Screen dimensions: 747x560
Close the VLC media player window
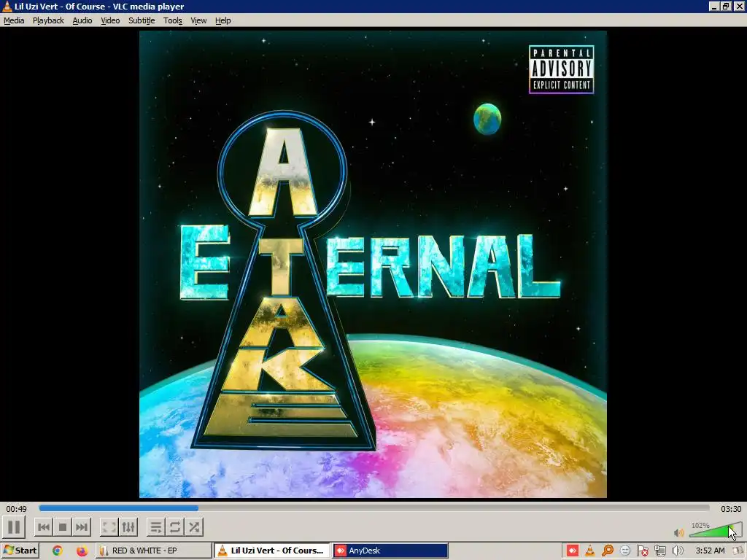[739, 6]
